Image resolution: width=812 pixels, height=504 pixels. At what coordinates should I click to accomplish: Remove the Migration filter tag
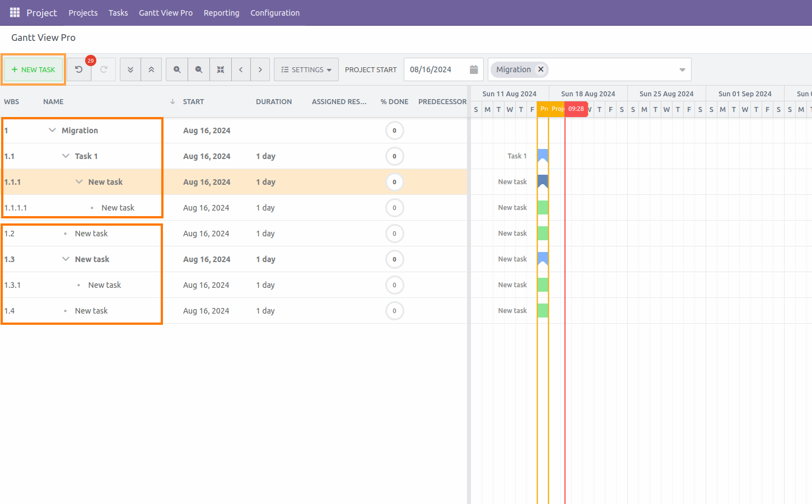(540, 69)
